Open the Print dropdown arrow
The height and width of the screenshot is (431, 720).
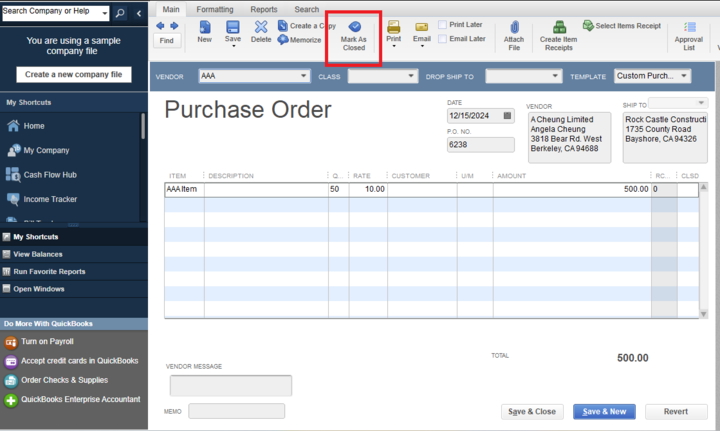click(394, 46)
